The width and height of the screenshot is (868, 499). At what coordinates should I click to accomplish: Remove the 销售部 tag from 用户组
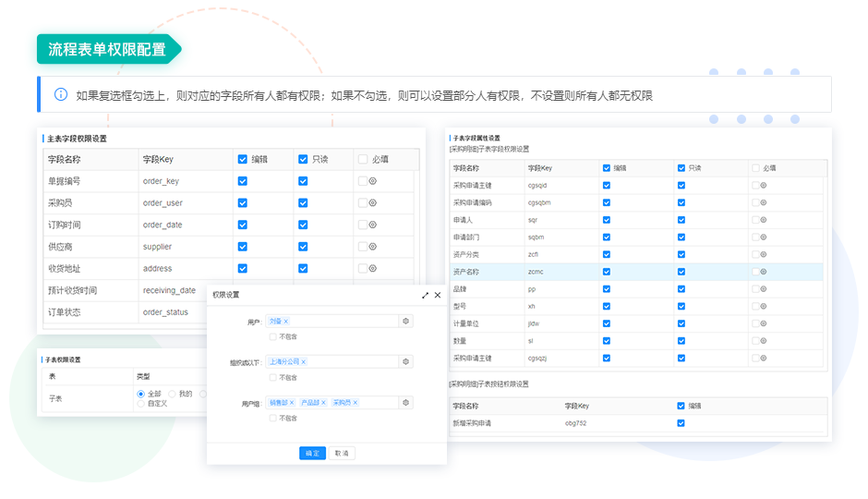pyautogui.click(x=292, y=403)
